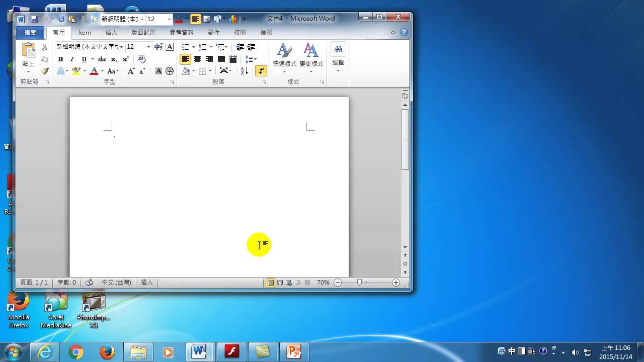
Task: Click the red Font Color A button
Action: (x=94, y=71)
